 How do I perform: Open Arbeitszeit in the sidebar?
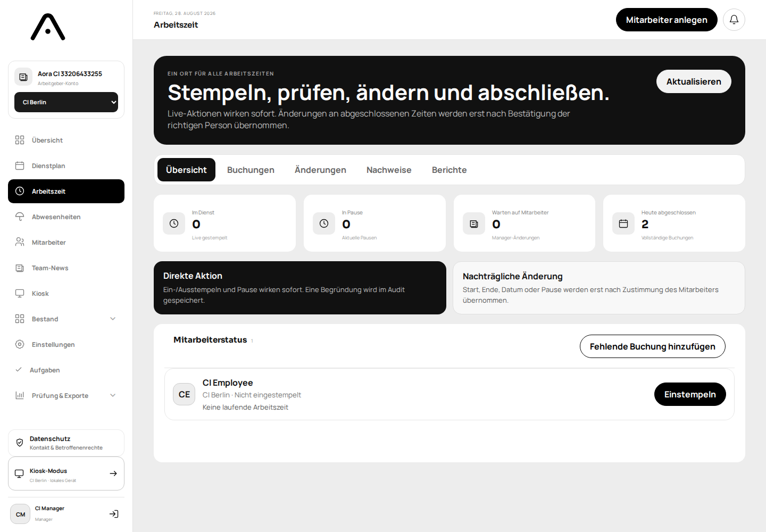(x=66, y=191)
